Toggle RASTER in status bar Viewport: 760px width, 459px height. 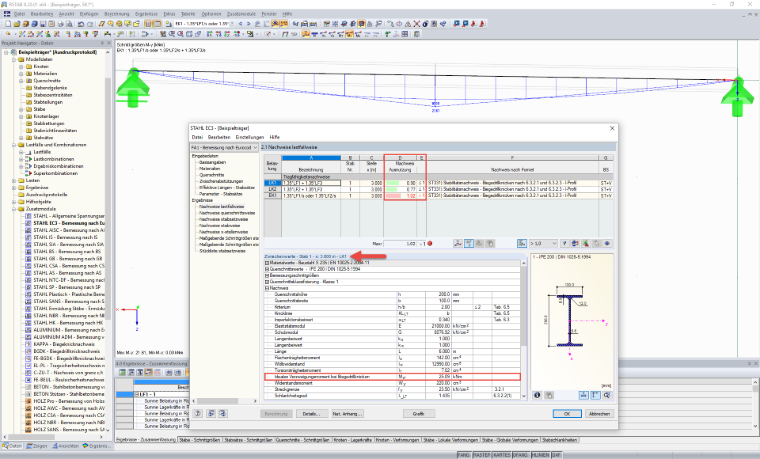(x=482, y=455)
